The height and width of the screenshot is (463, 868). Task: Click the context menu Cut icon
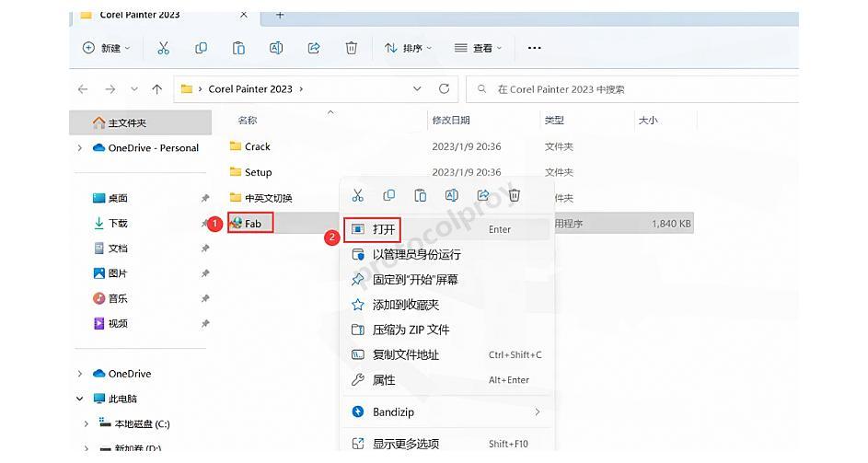358,195
